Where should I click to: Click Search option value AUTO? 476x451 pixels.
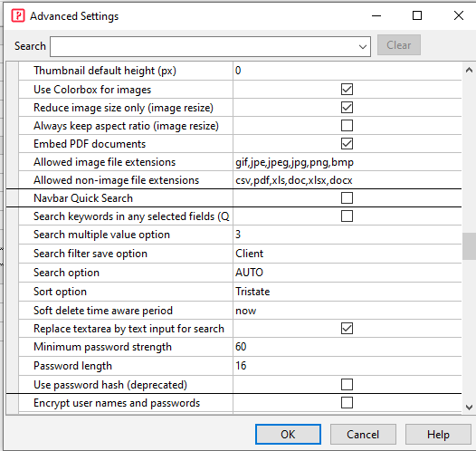[x=249, y=273]
